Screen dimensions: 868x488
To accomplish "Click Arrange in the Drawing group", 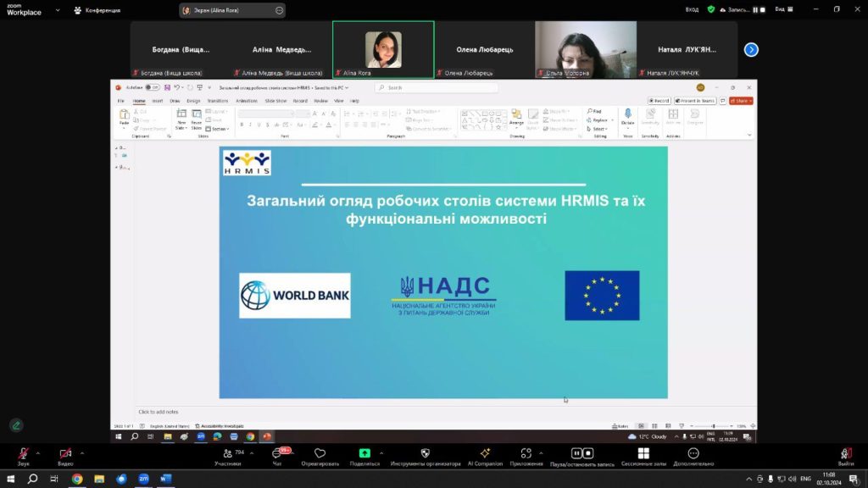I will click(x=516, y=117).
